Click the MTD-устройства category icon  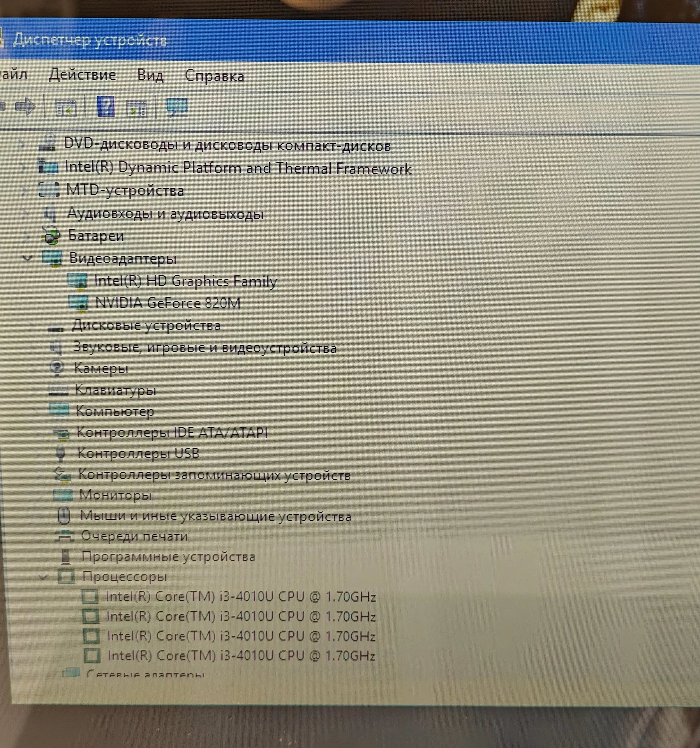tap(49, 190)
